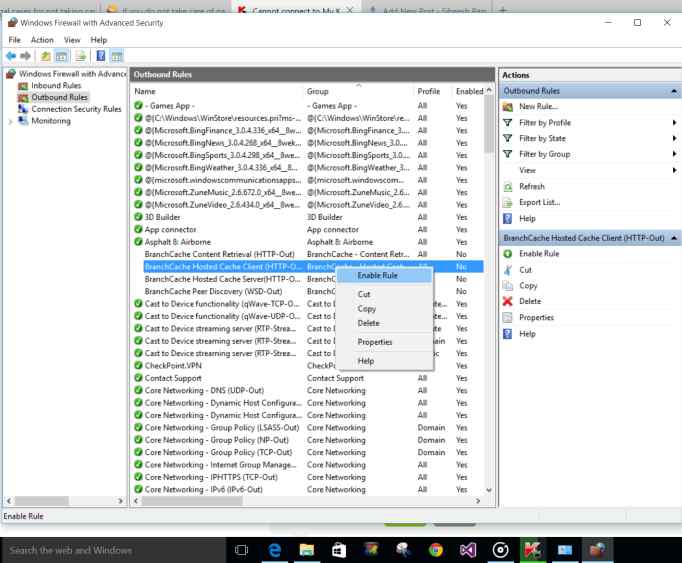Open File Explorer from the taskbar
The height and width of the screenshot is (563, 682).
pyautogui.click(x=307, y=550)
